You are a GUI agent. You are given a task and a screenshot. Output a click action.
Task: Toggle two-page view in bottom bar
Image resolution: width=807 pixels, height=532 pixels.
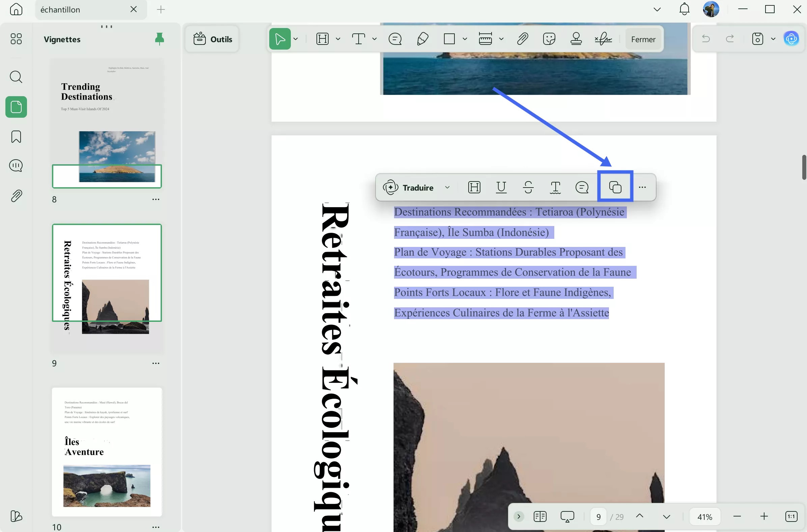pyautogui.click(x=540, y=516)
